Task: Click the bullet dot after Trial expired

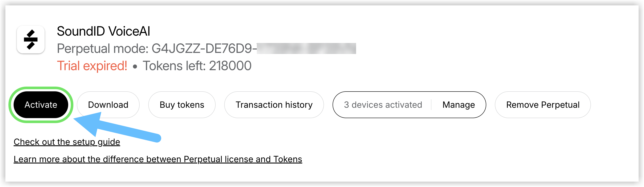Action: [x=135, y=67]
